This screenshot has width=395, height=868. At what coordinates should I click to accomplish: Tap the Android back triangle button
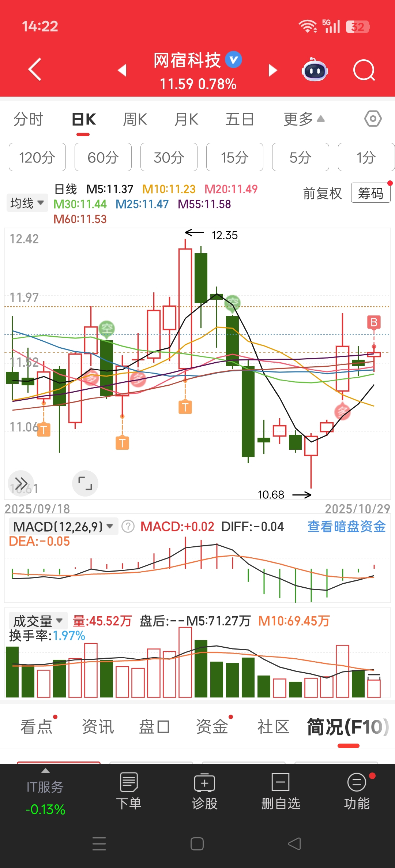pos(294,843)
